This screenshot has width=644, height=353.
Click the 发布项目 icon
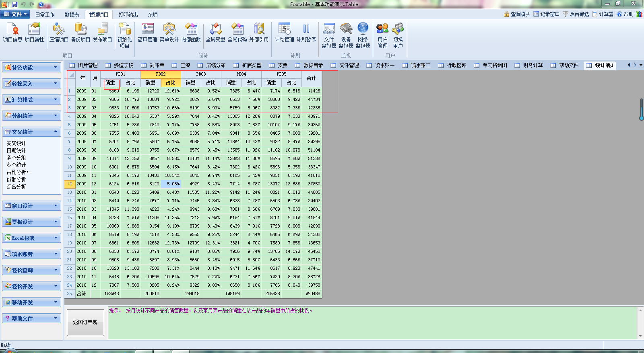coord(102,33)
